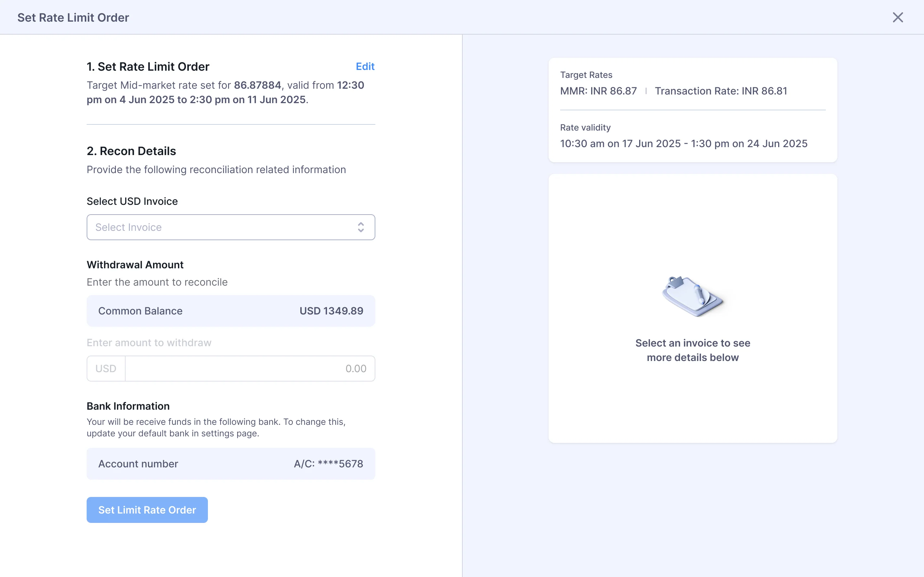Click the Transaction Rate: INR 86.81 text
Viewport: 924px width, 577px height.
coord(721,91)
